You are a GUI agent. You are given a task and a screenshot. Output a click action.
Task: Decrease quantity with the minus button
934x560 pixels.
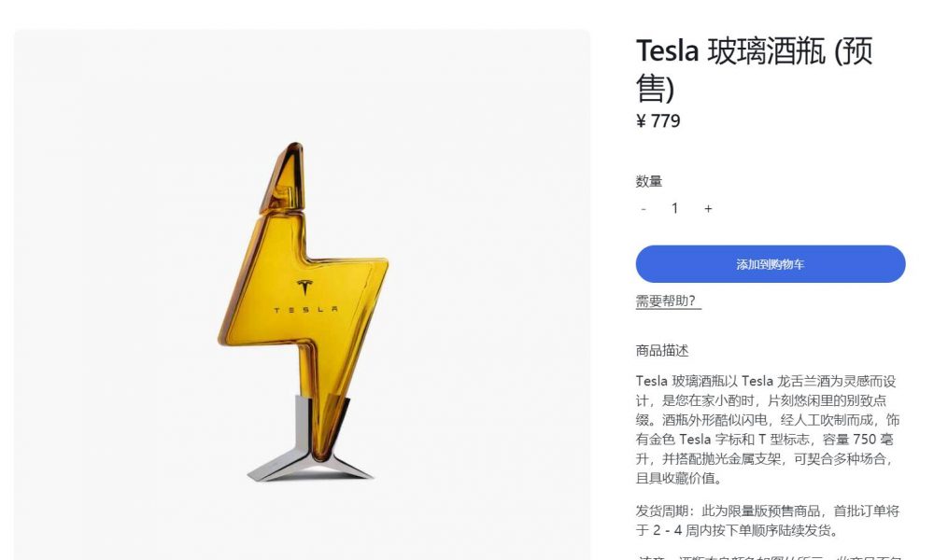click(644, 209)
